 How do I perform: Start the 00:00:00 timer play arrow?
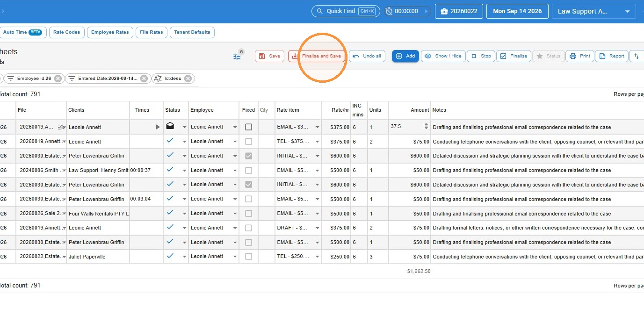pos(426,11)
